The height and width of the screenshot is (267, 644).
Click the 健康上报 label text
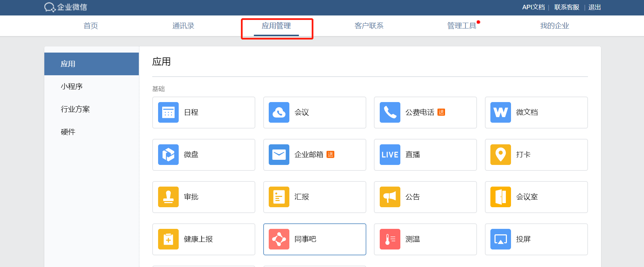(x=198, y=239)
